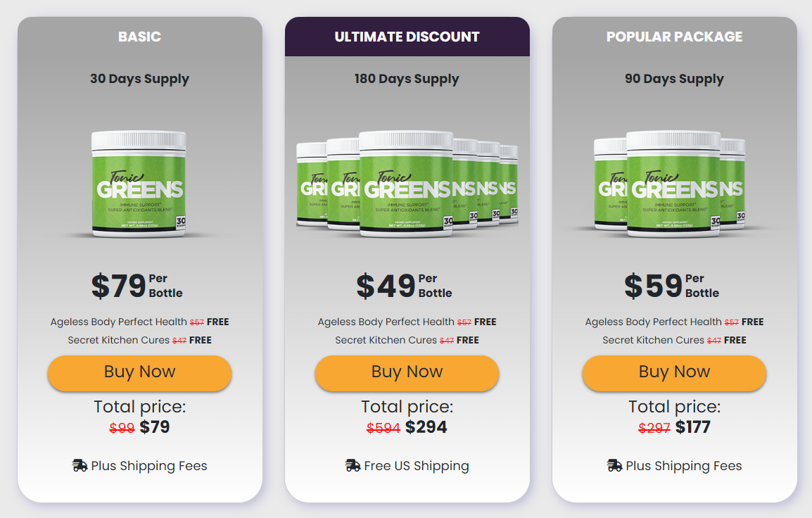Click Buy Now for Popular Package

[x=674, y=373]
